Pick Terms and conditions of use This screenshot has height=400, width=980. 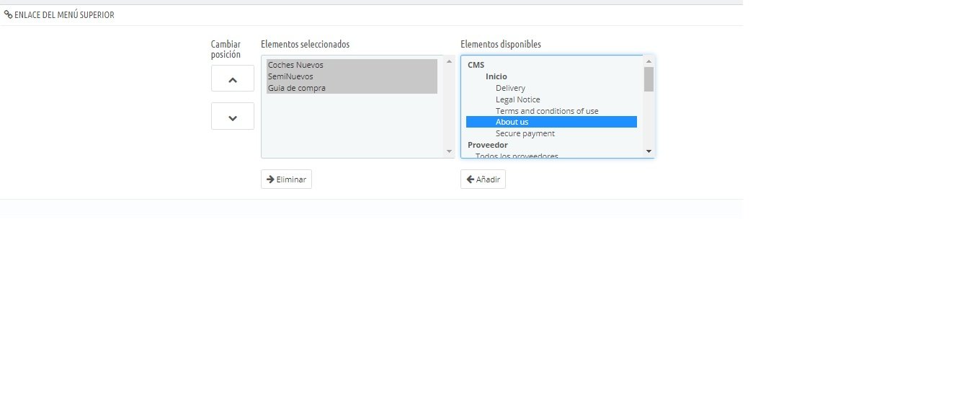[551, 111]
